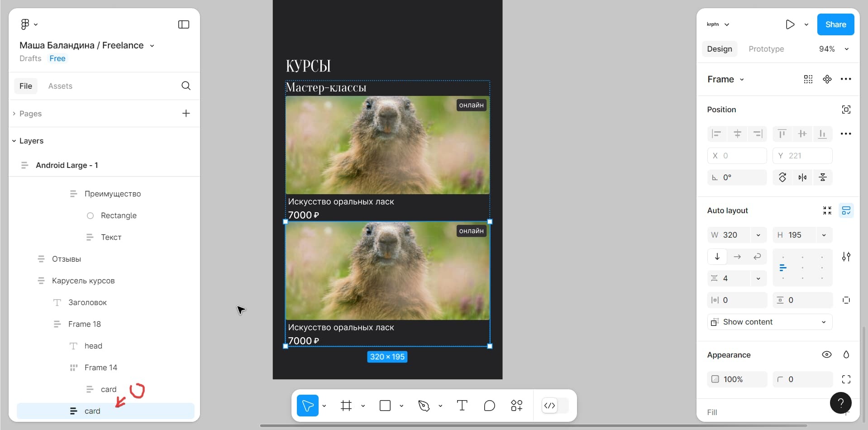Select the Move tool in toolbar

point(308,406)
